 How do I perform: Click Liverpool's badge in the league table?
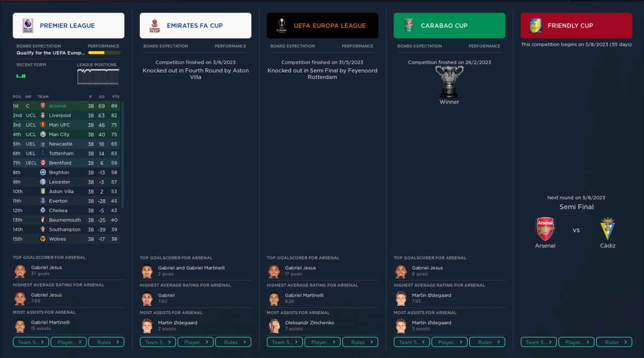click(43, 116)
